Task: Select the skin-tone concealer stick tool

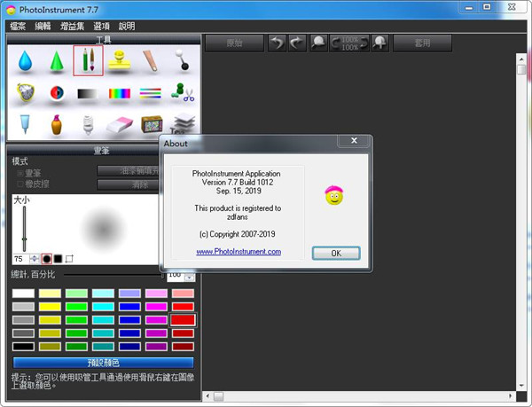Action: (x=151, y=60)
